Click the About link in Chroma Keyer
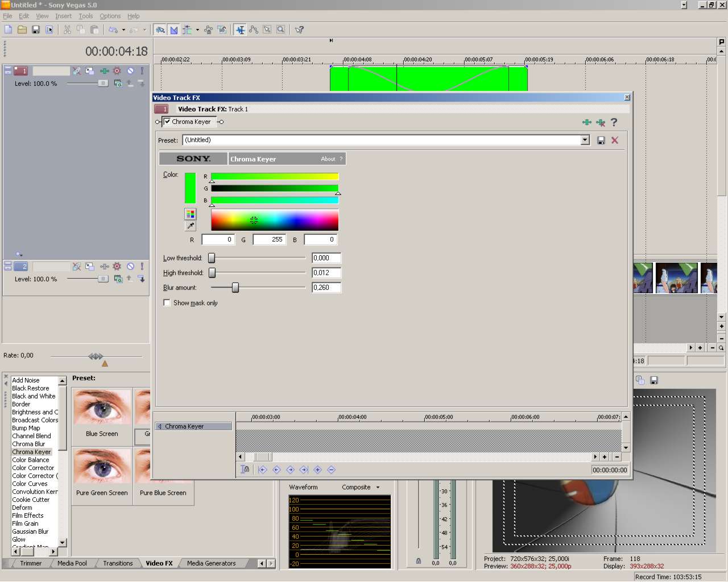Image resolution: width=728 pixels, height=582 pixels. pyautogui.click(x=328, y=159)
